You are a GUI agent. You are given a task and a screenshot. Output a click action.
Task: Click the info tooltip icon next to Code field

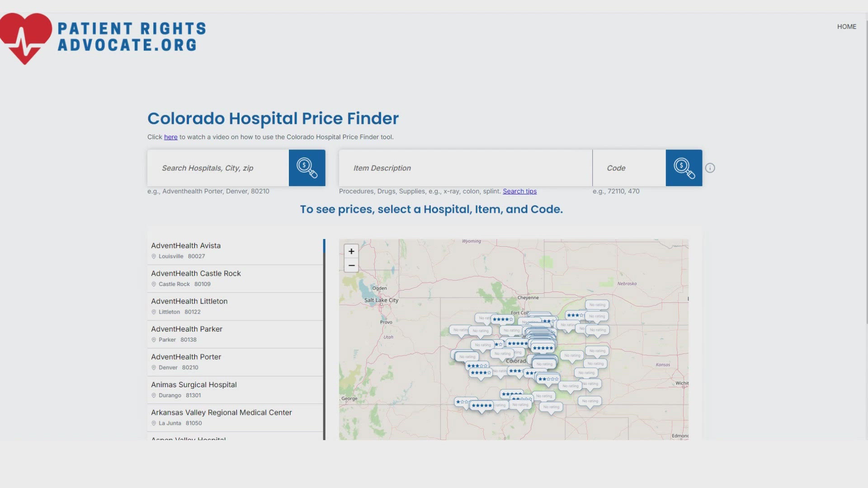click(x=710, y=168)
